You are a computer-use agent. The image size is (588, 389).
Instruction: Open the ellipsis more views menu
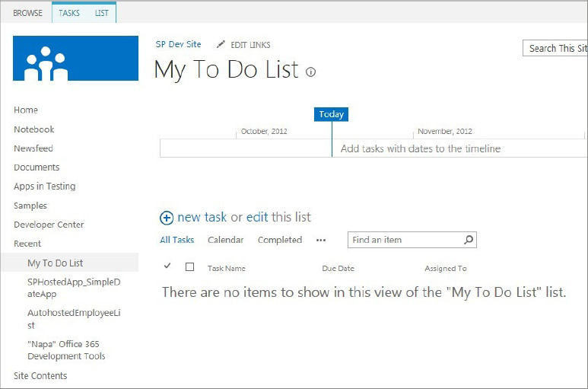click(321, 240)
